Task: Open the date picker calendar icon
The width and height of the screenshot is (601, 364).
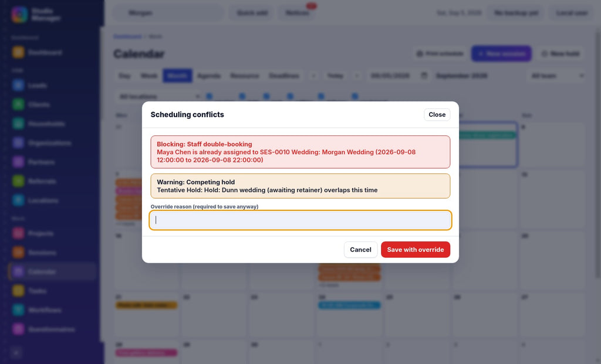Action: [x=424, y=76]
